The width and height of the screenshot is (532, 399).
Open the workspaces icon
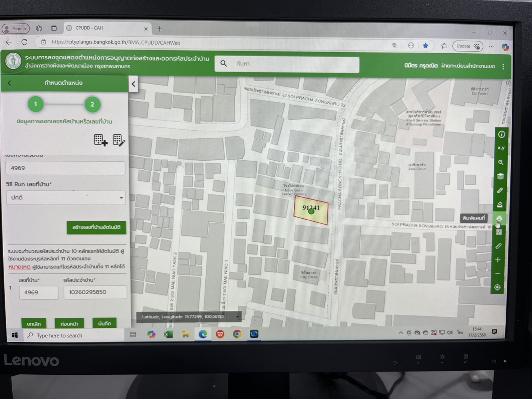[39, 28]
